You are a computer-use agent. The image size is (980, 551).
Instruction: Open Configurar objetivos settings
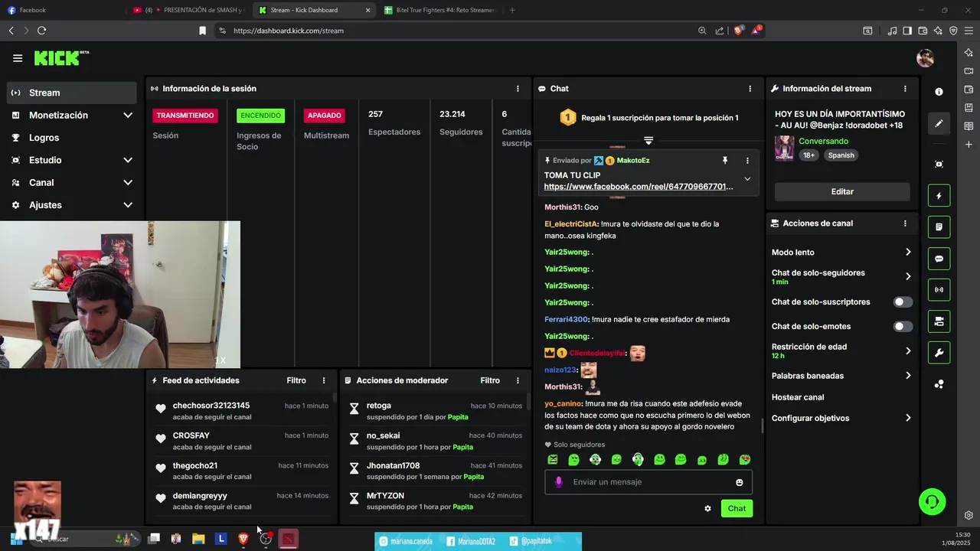[x=841, y=419]
